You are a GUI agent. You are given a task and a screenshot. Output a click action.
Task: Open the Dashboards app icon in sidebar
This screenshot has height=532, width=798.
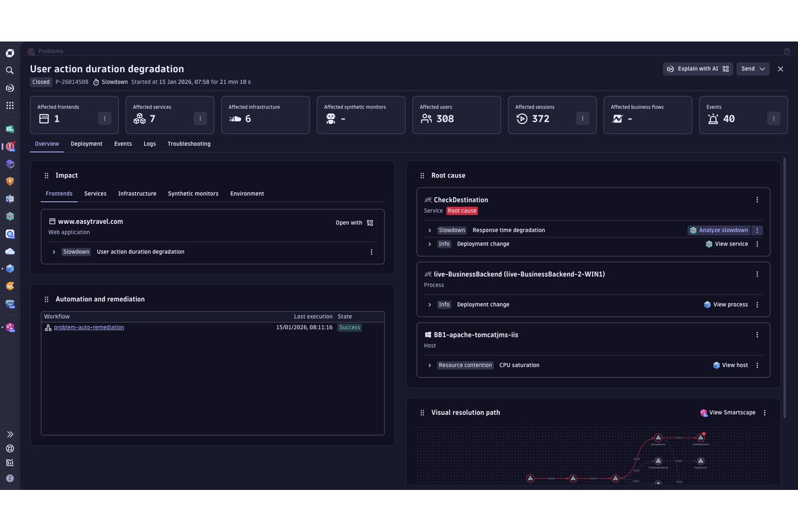click(10, 129)
